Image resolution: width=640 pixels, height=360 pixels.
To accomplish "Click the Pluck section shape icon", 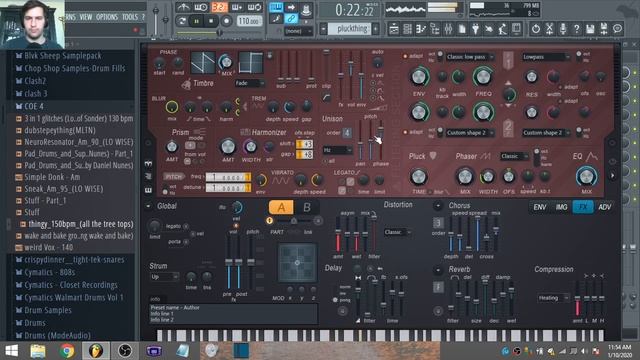I will pos(433,156).
